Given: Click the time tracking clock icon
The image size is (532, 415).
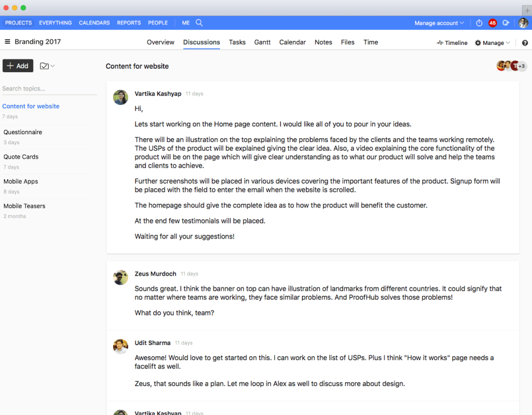Looking at the screenshot, I should pyautogui.click(x=479, y=23).
